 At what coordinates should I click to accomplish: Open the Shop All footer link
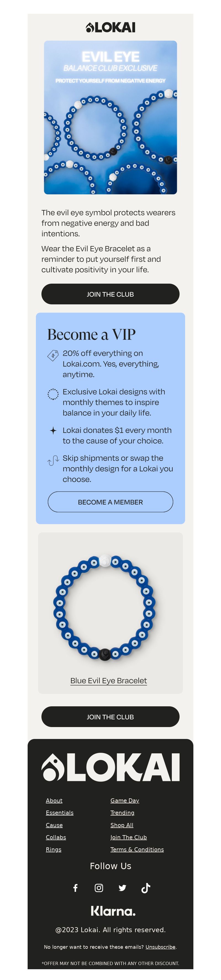click(122, 825)
